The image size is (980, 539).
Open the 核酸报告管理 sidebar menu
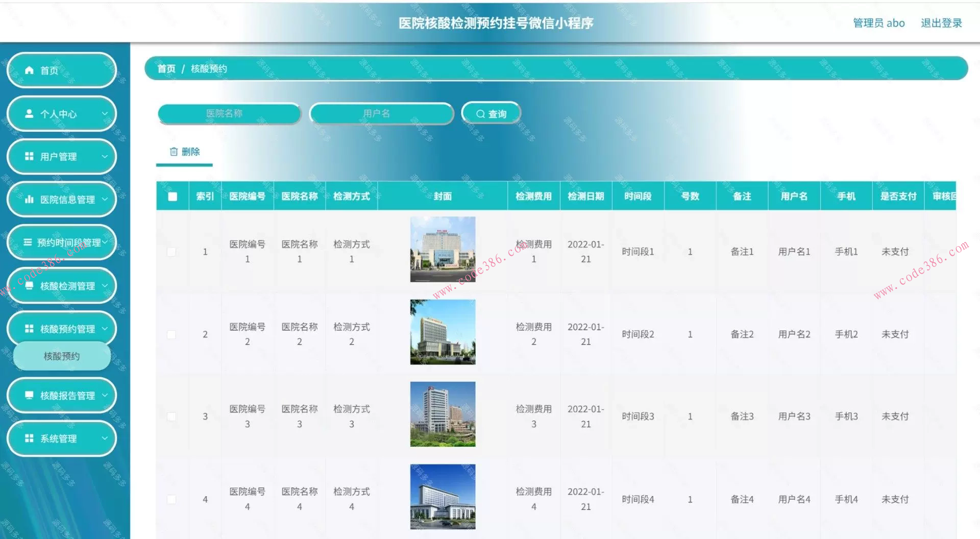pos(62,395)
